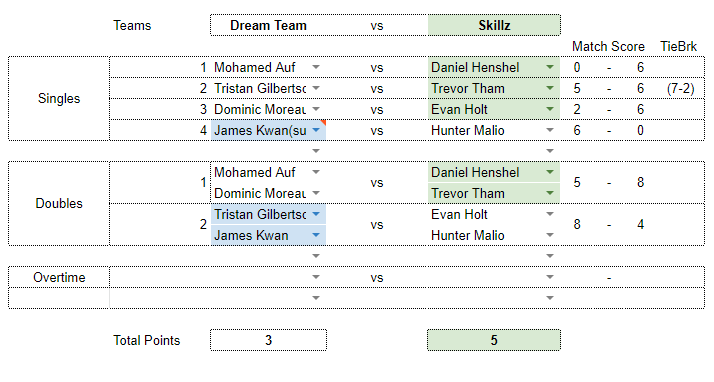The height and width of the screenshot is (382, 714).
Task: Open Daniel Henshel singles dropdown arrow
Action: (550, 67)
